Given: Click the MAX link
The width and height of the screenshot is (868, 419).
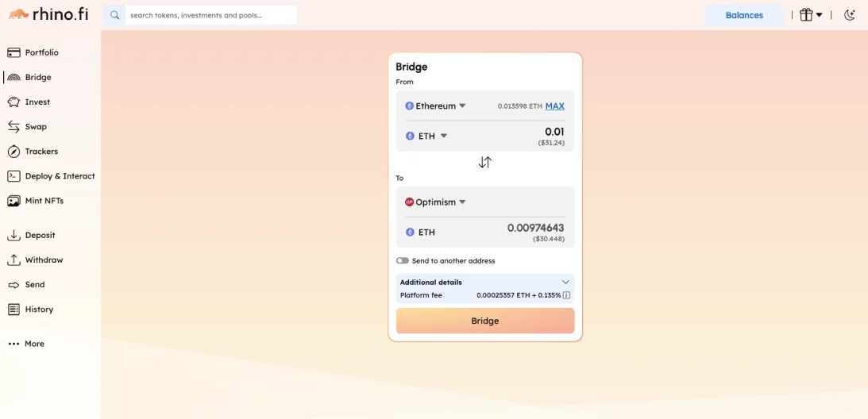Looking at the screenshot, I should (554, 106).
